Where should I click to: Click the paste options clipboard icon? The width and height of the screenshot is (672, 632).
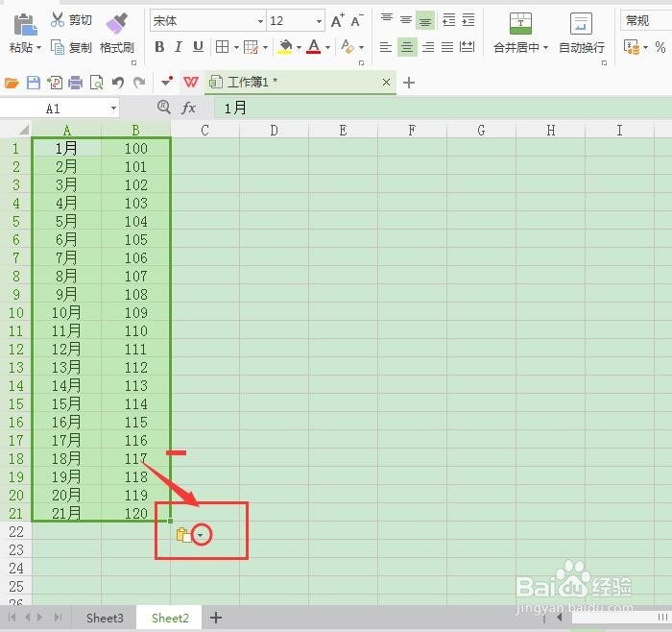[184, 535]
